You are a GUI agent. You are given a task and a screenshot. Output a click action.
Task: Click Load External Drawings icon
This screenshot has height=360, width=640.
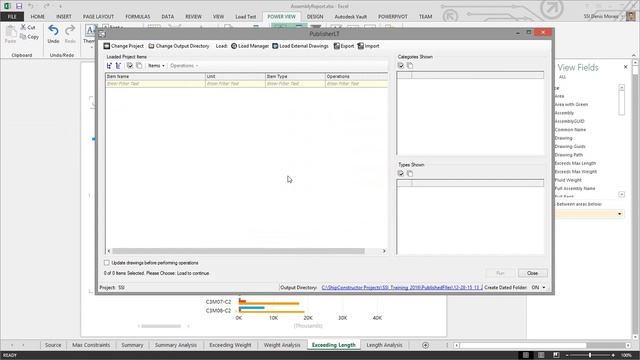(275, 46)
